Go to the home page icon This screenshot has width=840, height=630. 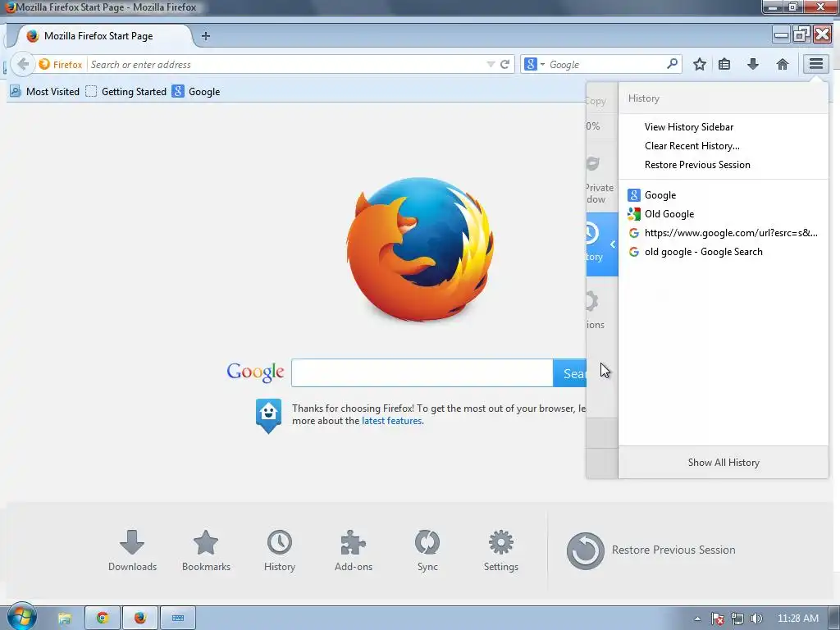tap(782, 64)
